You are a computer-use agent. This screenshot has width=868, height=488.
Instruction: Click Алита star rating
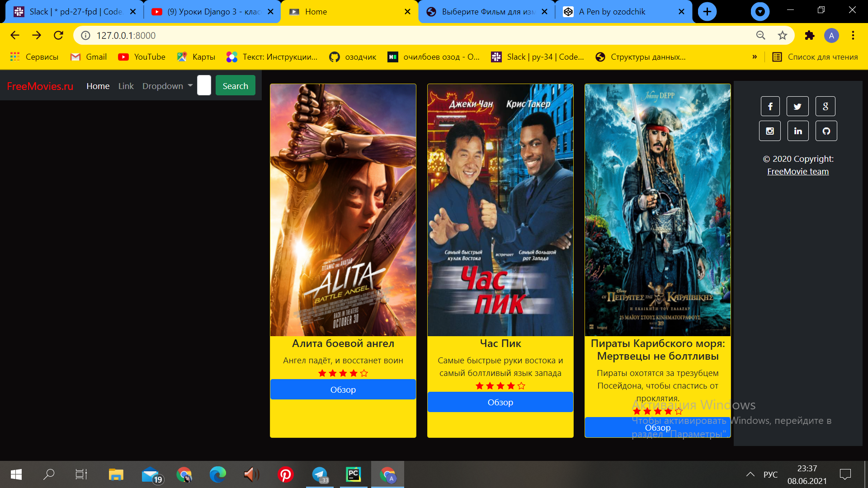[x=343, y=373]
